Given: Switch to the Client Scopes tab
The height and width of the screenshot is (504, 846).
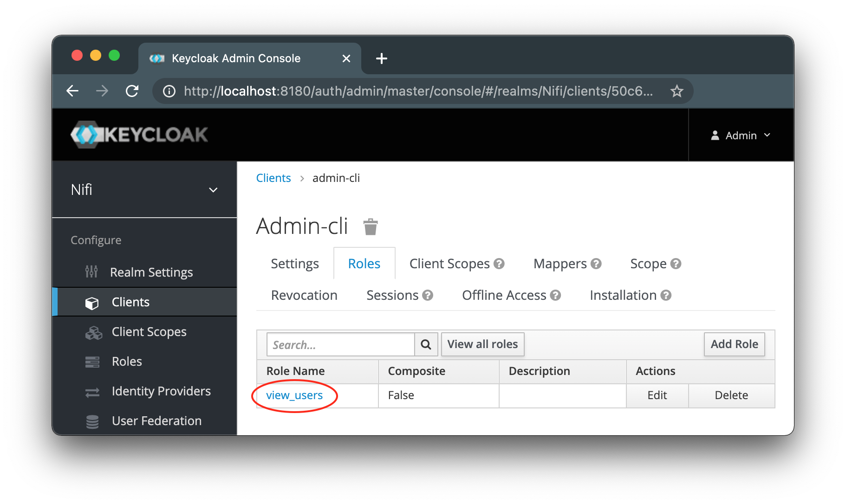Looking at the screenshot, I should coord(449,264).
